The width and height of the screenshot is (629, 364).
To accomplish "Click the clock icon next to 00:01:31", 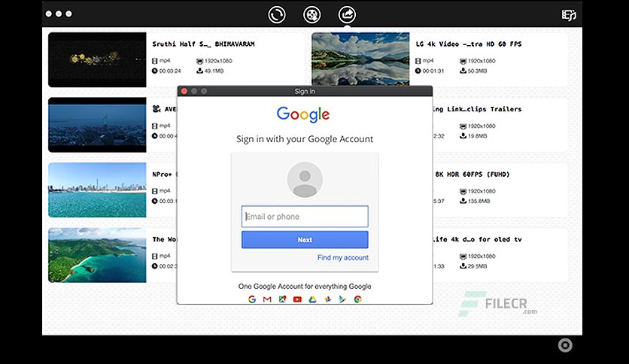I will click(418, 71).
